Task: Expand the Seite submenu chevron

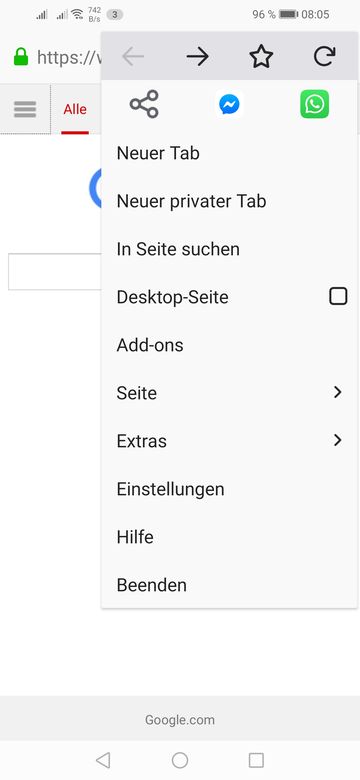Action: point(338,392)
